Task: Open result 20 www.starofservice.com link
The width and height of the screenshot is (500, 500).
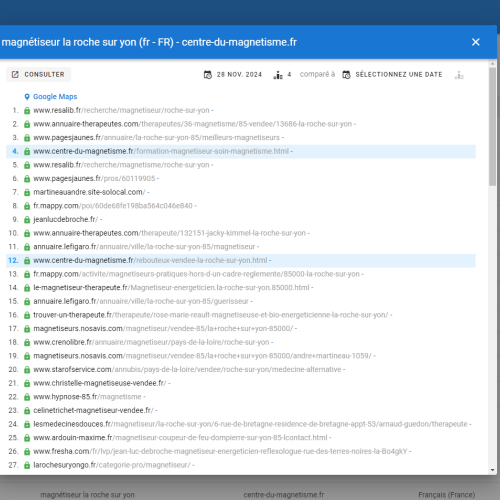Action: (x=187, y=370)
